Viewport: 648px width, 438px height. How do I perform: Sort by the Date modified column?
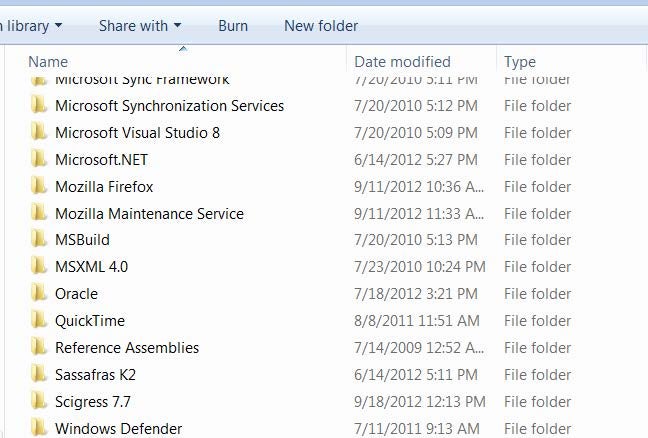(402, 62)
